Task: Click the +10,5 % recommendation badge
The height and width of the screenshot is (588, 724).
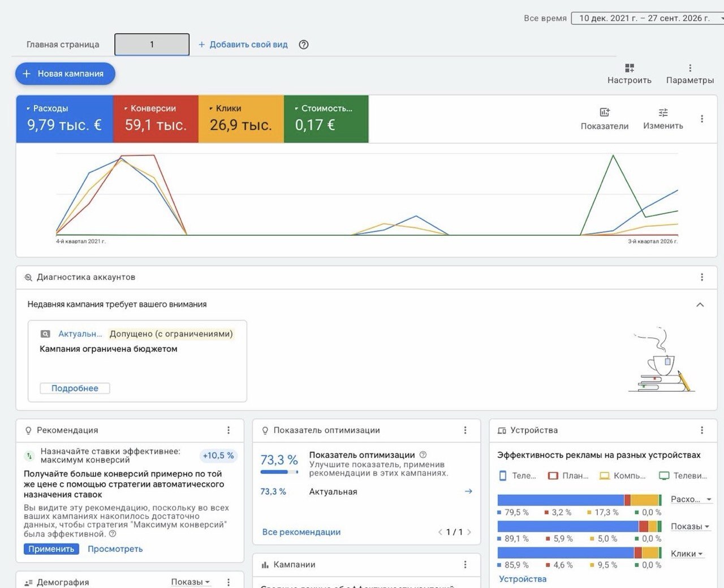Action: coord(218,456)
